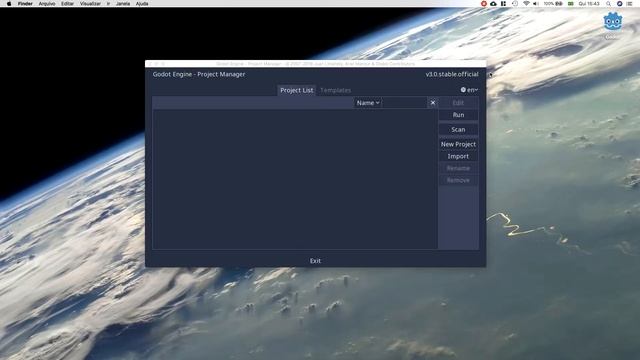Create a New Project
Viewport: 640px width, 360px height.
coord(458,144)
